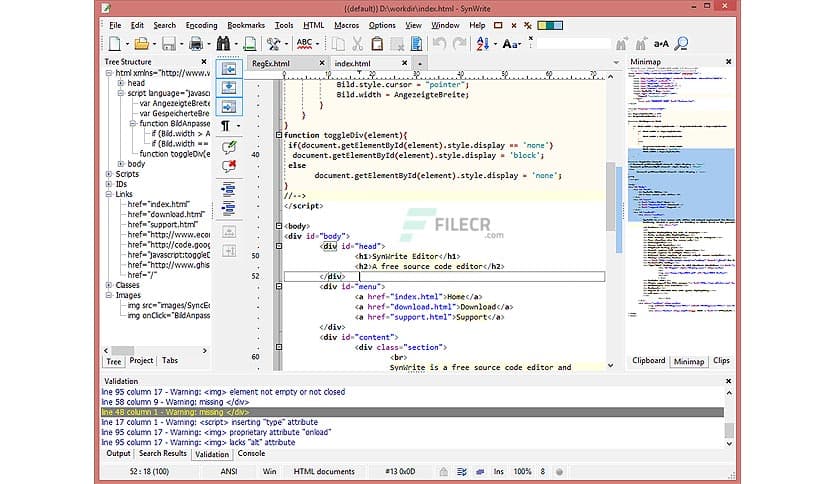Open the Bookmarks menu
The width and height of the screenshot is (836, 484).
246,25
